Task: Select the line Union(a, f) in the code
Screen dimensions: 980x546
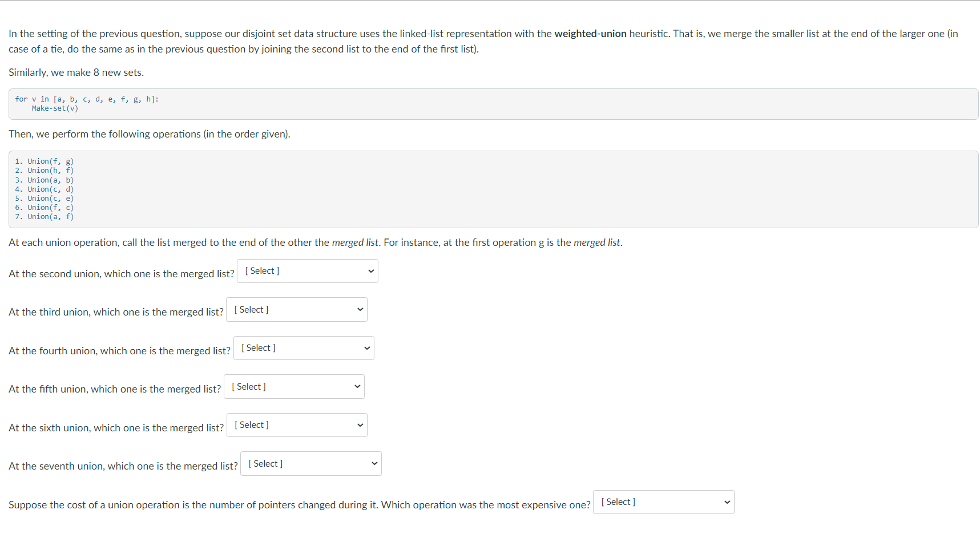Action: pos(49,216)
